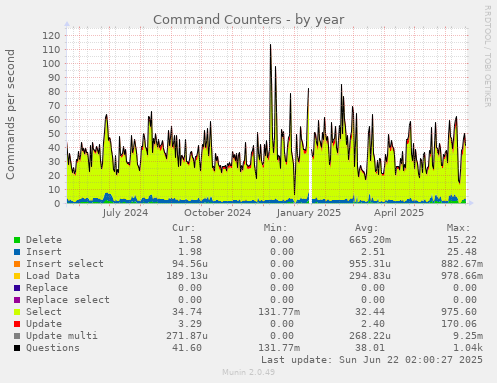Click the orange Insert select legend swatch
Screen dimensions: 497x383
[17, 264]
